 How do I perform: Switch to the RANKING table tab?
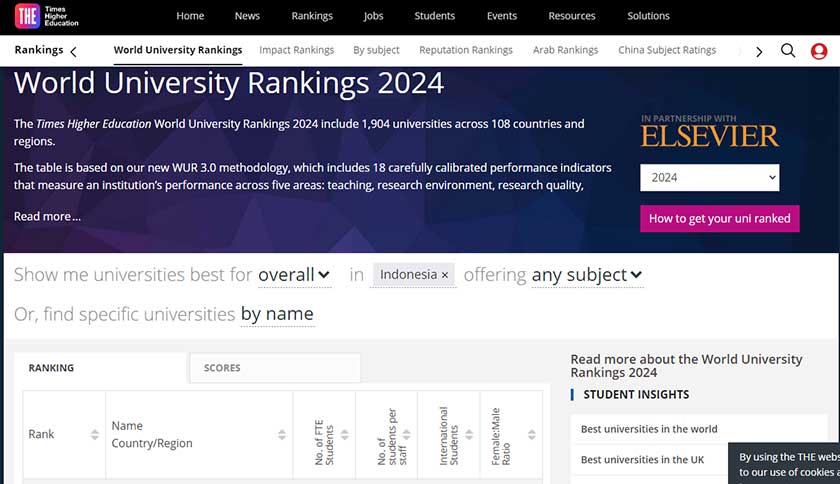click(x=101, y=368)
